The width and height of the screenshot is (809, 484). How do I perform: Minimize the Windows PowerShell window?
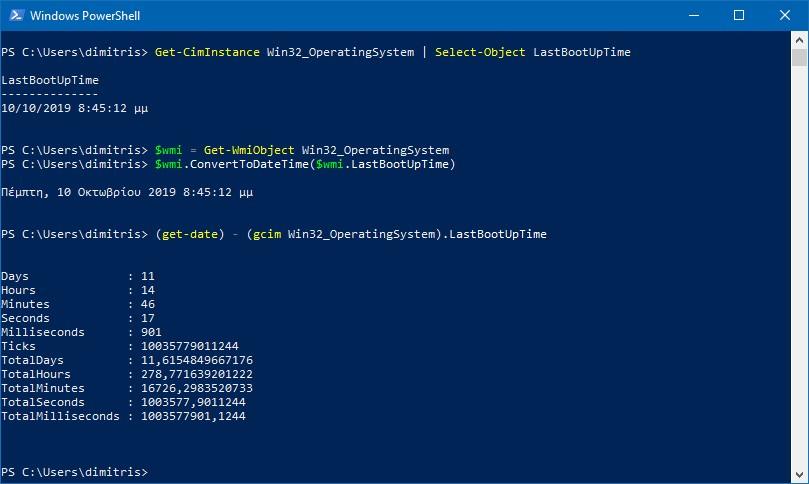694,15
